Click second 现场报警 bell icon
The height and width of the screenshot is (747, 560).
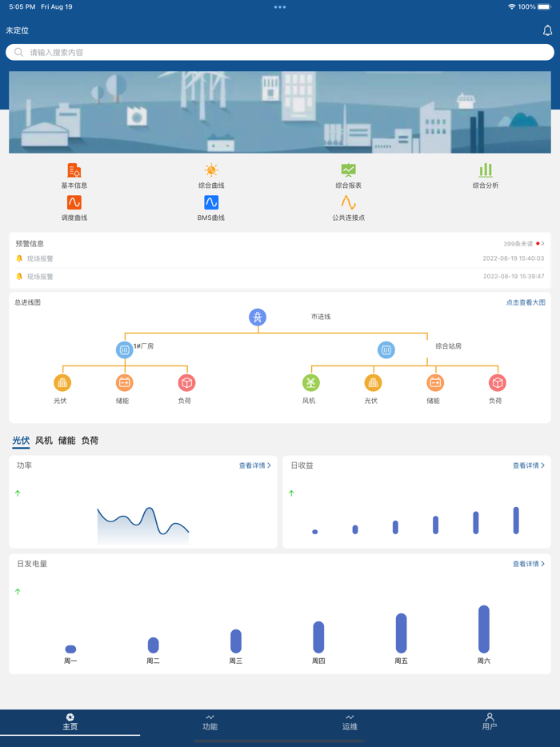[x=19, y=276]
